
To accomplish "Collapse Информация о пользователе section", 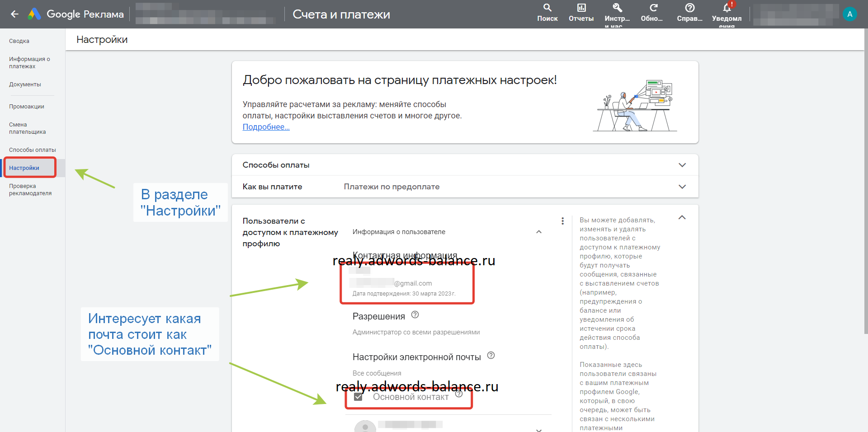I will [538, 232].
